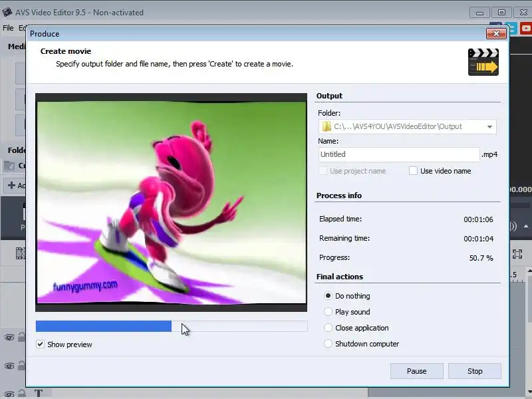532x399 pixels.
Task: Click the timeline scrollbar down arrow
Action: (x=529, y=392)
